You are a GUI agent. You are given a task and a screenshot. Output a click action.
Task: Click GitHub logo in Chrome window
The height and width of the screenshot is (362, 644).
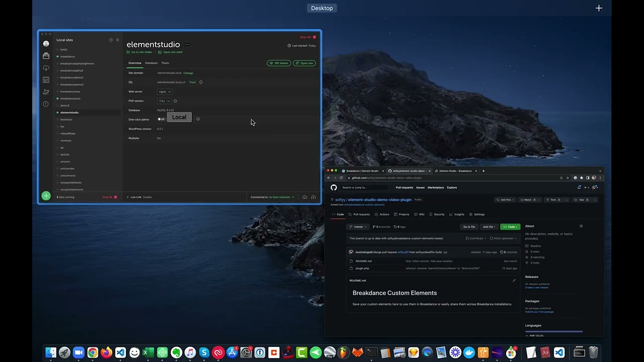[x=334, y=188]
